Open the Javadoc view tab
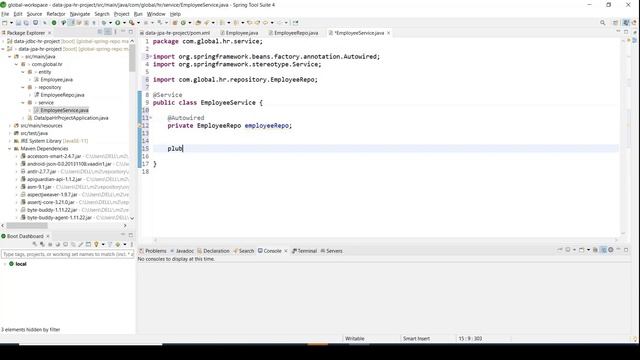Screen dimensions: 640x360 pyautogui.click(x=182, y=251)
